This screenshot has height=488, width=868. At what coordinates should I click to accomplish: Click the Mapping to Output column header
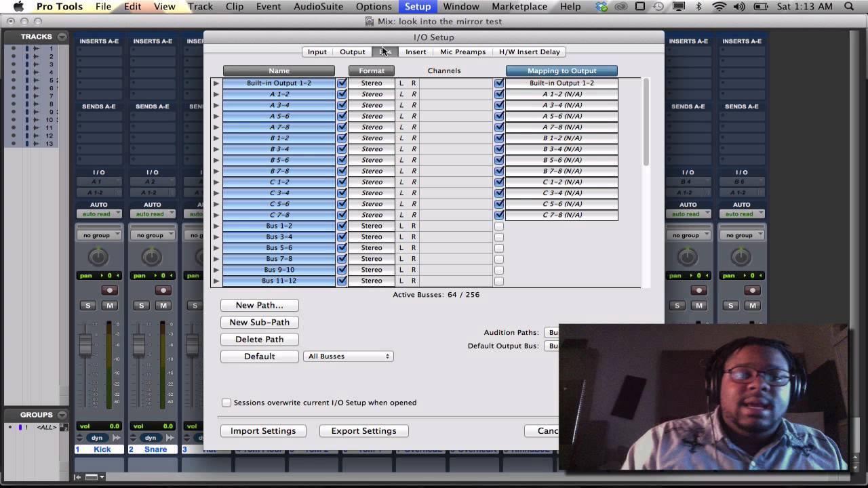[x=561, y=70]
